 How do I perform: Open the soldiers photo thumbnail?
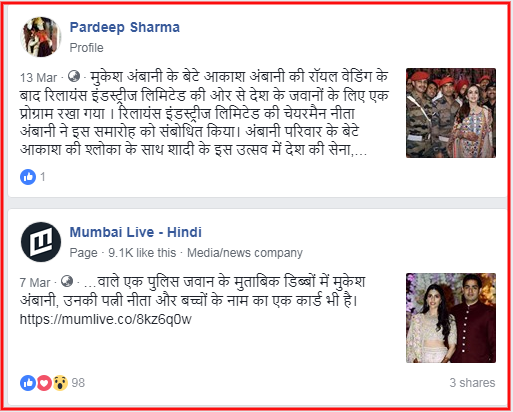451,113
